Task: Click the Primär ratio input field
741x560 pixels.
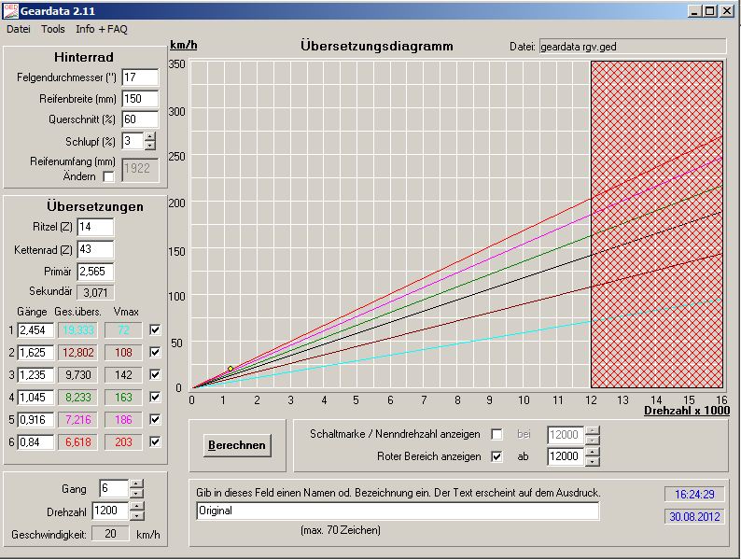Action: [x=95, y=272]
